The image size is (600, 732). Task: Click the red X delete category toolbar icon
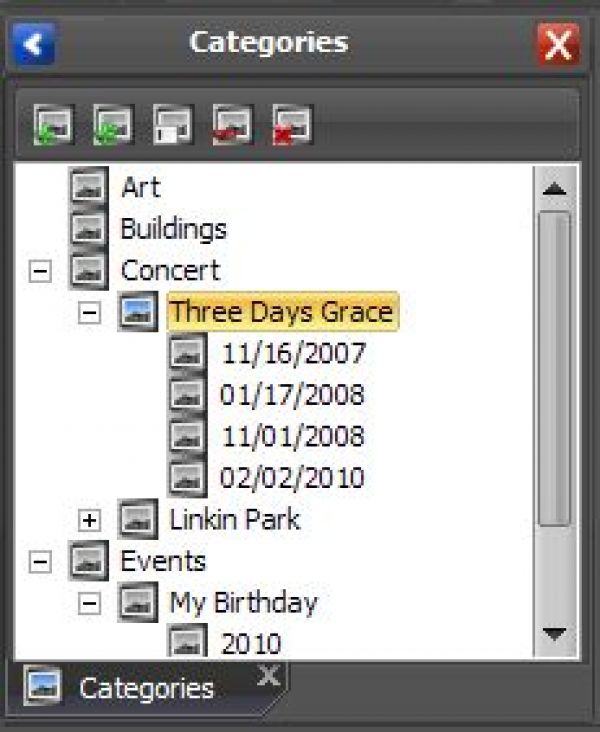(293, 126)
